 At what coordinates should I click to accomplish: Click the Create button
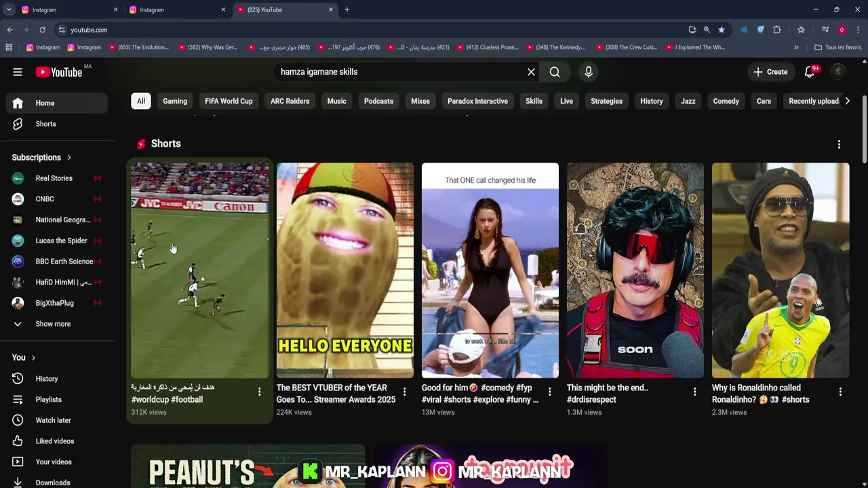[770, 72]
